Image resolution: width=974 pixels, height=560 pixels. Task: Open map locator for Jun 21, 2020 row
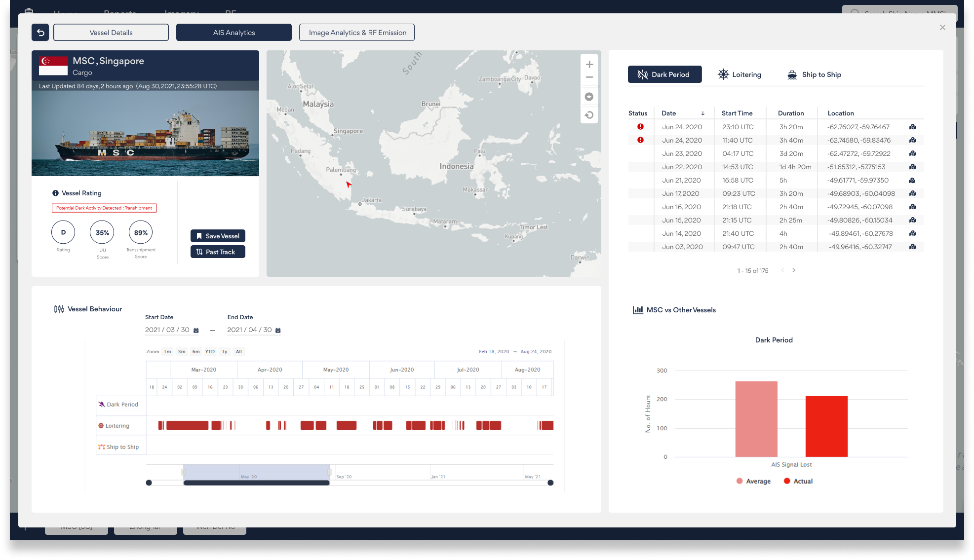pos(912,180)
